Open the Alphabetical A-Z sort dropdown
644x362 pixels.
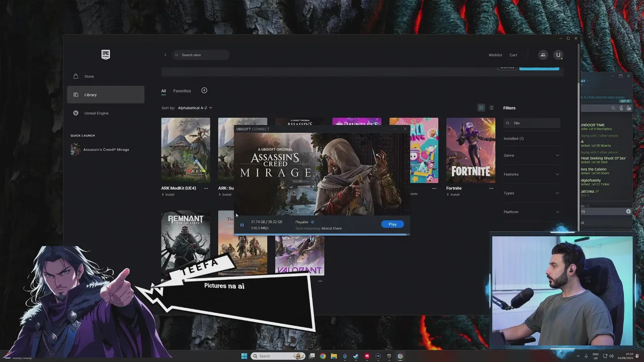(195, 108)
